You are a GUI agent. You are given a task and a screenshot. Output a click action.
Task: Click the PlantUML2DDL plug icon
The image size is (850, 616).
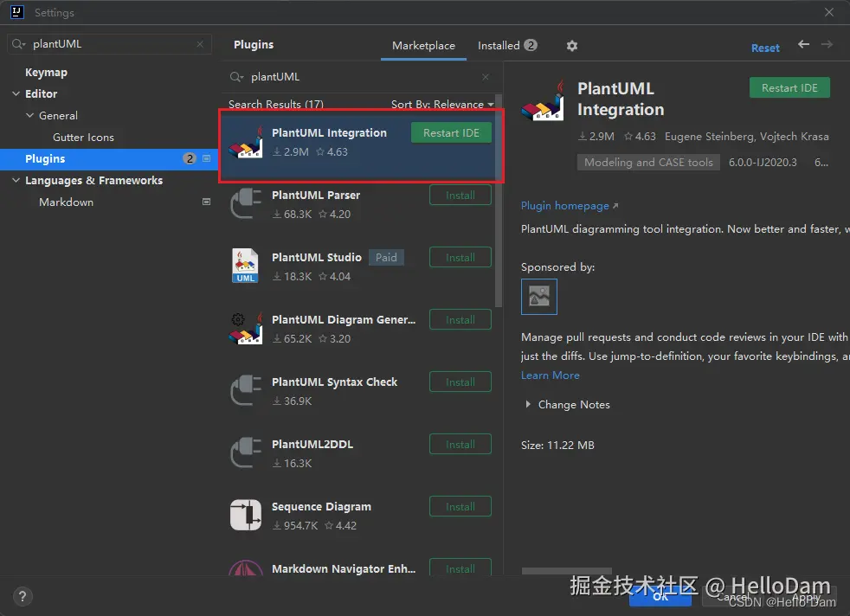(x=246, y=453)
